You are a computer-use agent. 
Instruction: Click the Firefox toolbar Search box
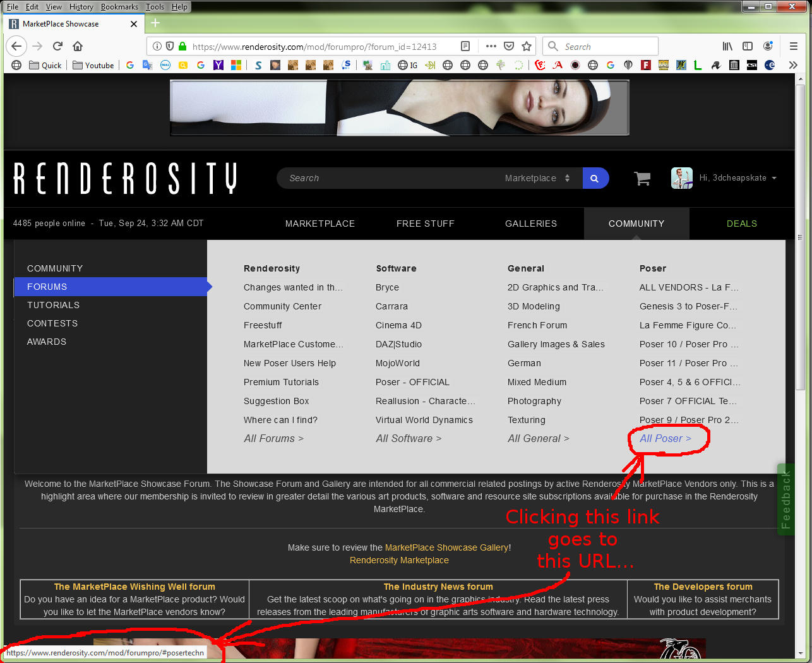coord(600,46)
